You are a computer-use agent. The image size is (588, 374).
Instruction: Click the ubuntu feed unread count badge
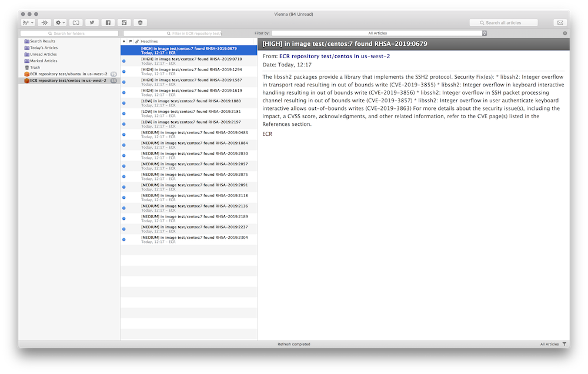[113, 74]
